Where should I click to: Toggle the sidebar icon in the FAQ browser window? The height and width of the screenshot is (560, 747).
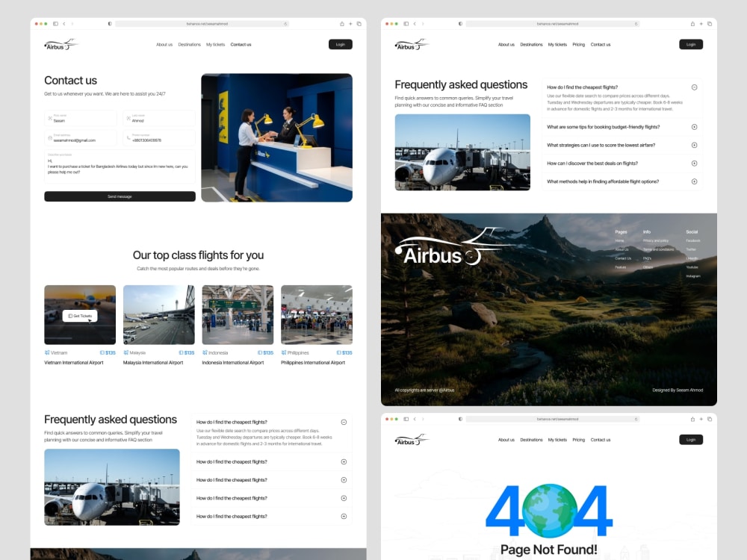click(406, 23)
